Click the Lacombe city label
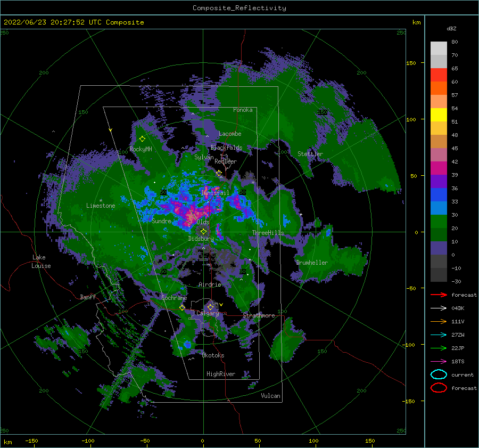This screenshot has width=479, height=448. 230,134
